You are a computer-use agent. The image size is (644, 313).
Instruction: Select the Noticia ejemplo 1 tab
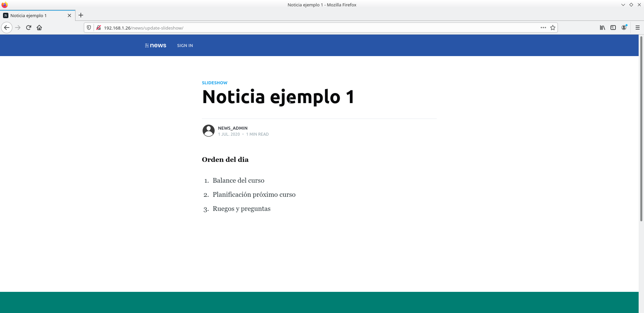tap(34, 15)
